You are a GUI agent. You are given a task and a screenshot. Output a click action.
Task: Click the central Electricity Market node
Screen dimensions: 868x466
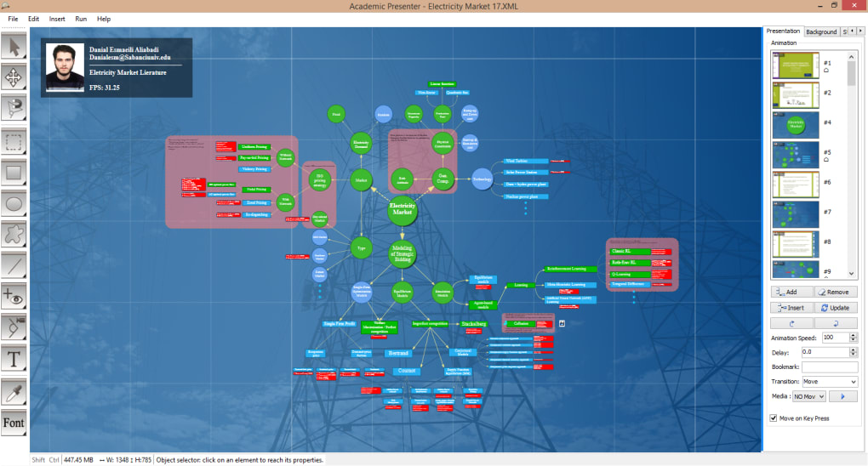403,210
